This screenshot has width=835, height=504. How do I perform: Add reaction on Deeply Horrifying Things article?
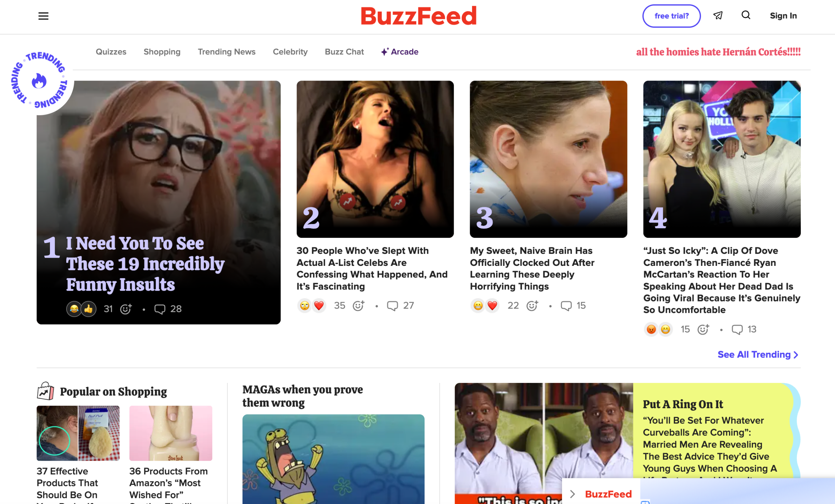[532, 305]
